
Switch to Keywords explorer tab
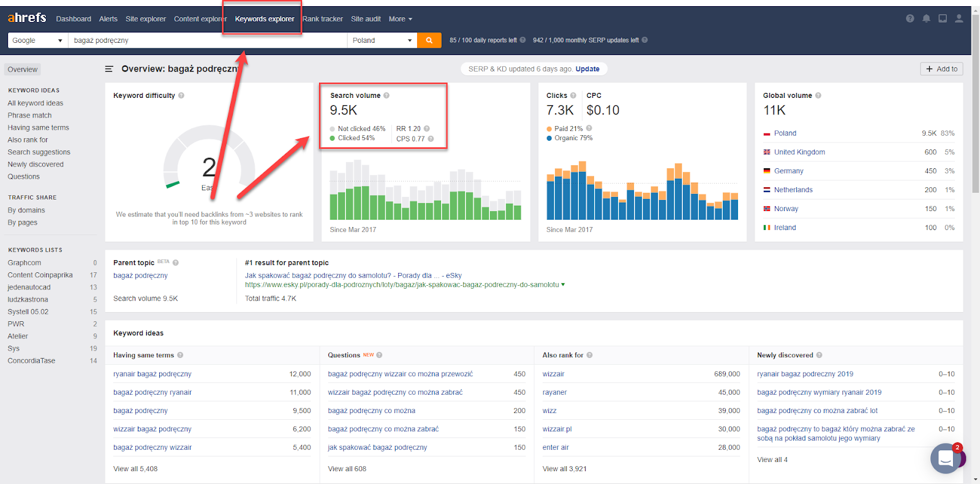pyautogui.click(x=265, y=19)
